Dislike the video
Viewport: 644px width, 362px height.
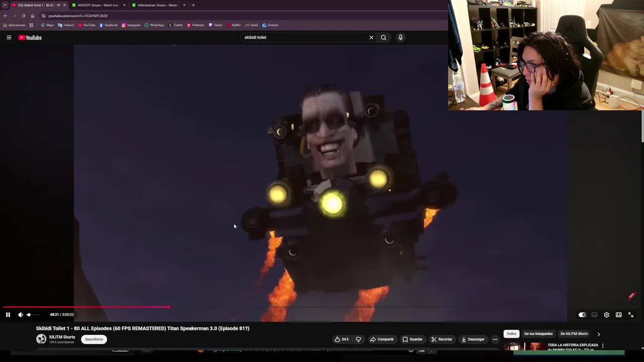point(358,339)
